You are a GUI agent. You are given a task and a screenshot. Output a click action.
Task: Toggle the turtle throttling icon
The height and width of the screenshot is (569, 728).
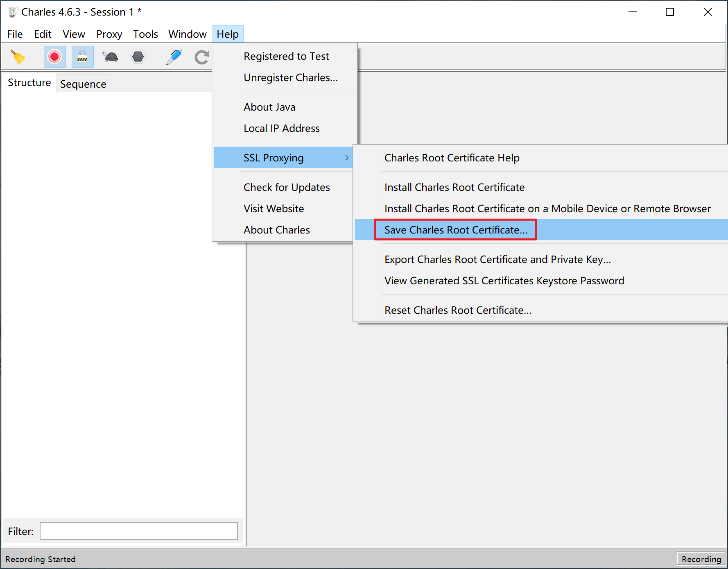[x=111, y=57]
